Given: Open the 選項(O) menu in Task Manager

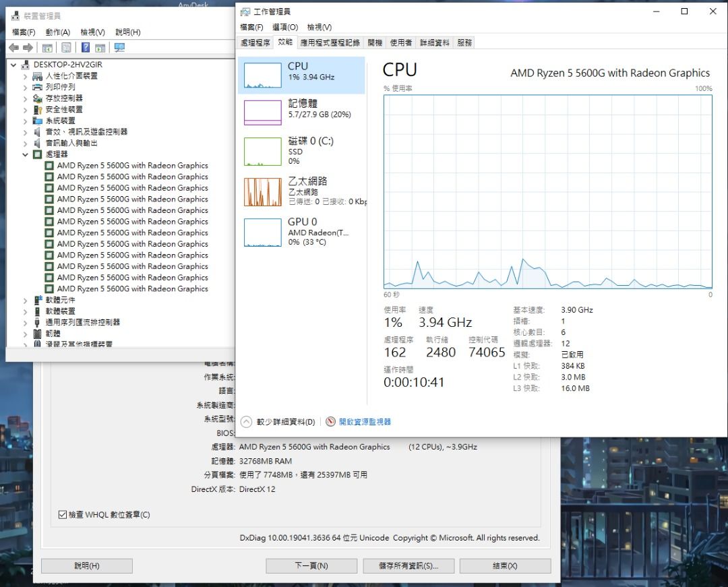Looking at the screenshot, I should pyautogui.click(x=284, y=27).
